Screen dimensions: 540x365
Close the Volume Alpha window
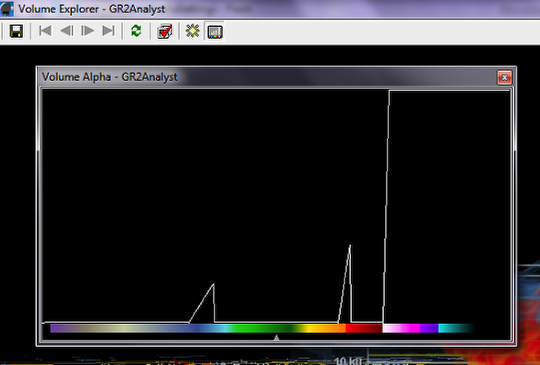505,77
